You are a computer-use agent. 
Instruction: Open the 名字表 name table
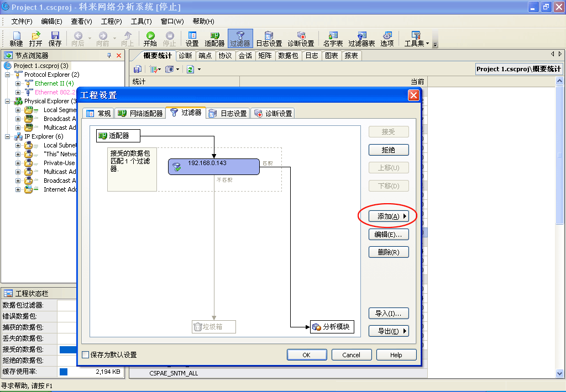333,38
